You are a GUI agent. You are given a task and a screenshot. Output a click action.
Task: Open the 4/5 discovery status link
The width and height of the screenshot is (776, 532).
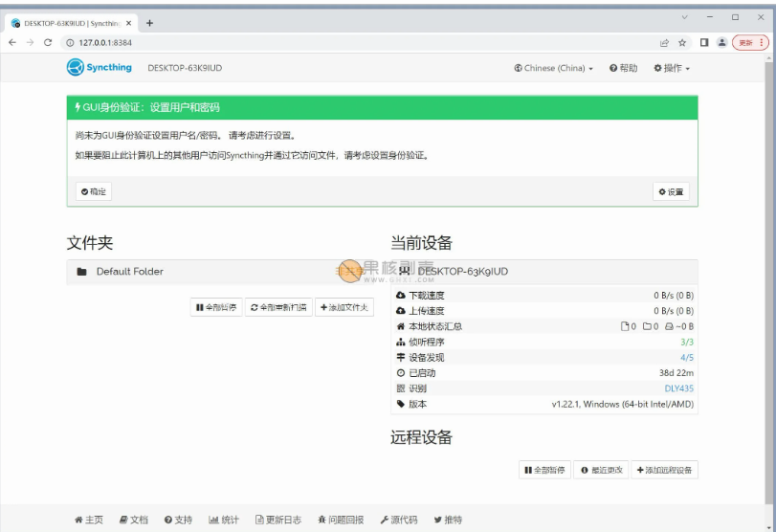pos(687,357)
